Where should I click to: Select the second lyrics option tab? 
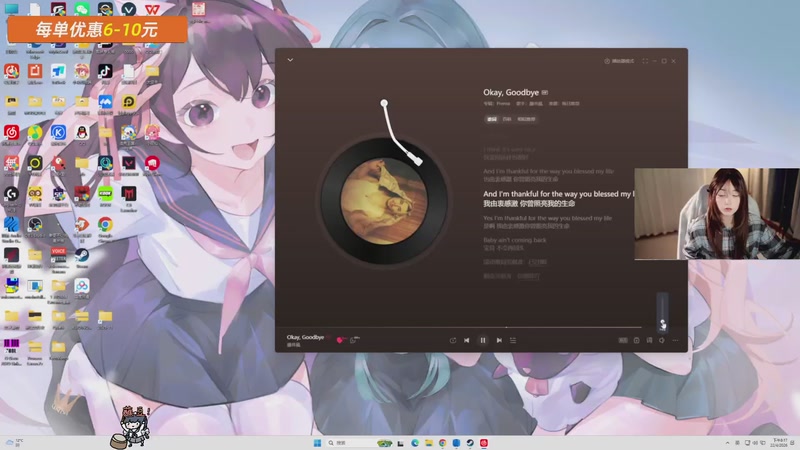[507, 119]
